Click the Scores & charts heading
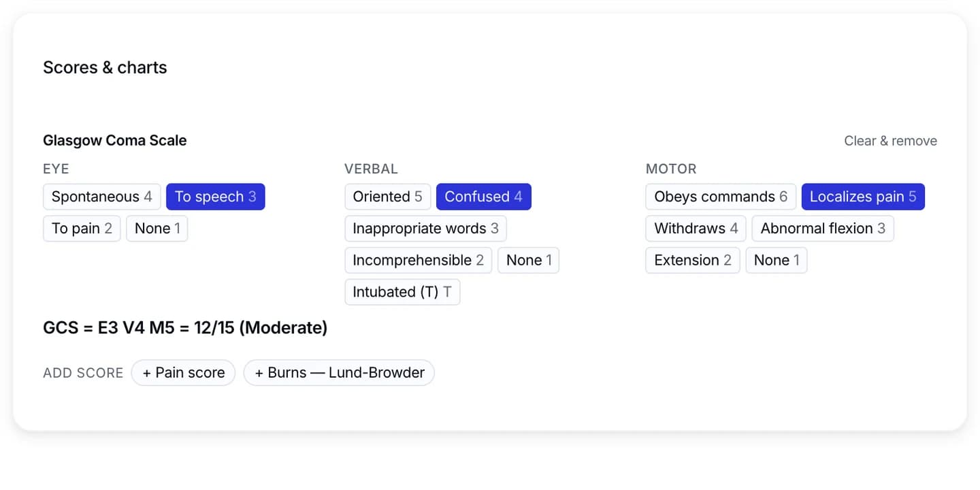 pyautogui.click(x=105, y=67)
